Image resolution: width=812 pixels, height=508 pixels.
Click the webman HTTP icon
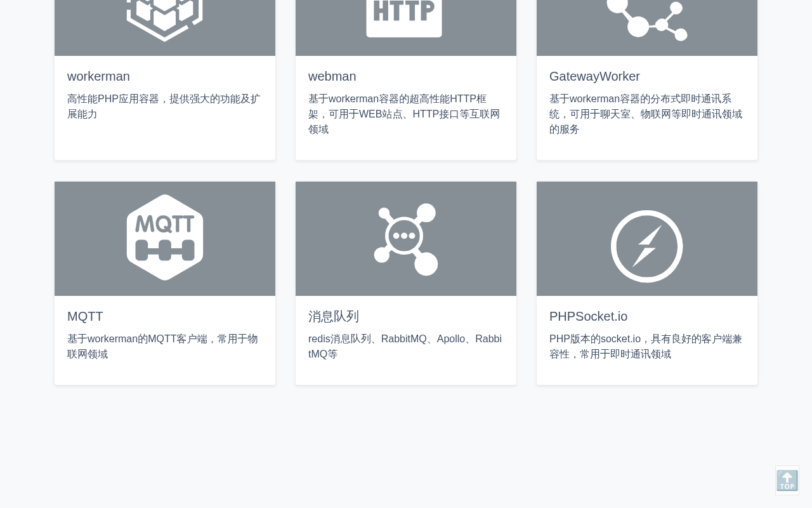[x=404, y=18]
